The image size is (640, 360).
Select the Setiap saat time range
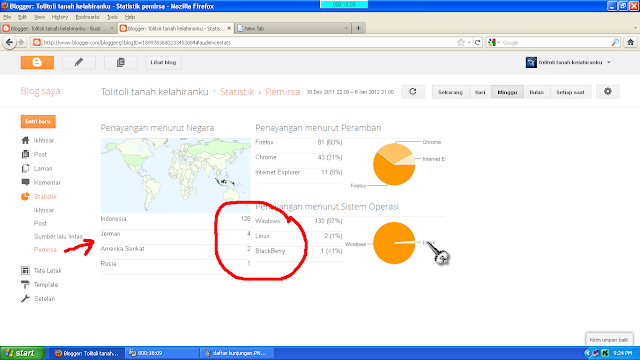[570, 92]
